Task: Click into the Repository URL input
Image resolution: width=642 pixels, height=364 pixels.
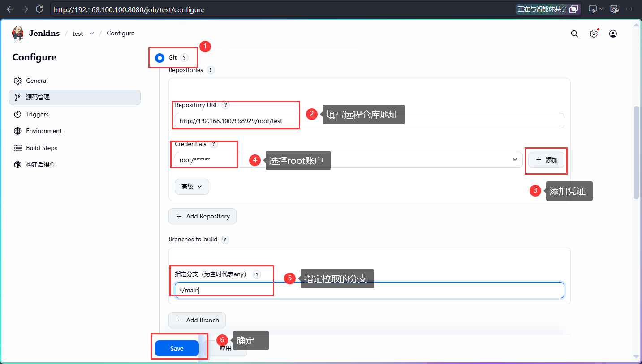Action: [x=370, y=121]
